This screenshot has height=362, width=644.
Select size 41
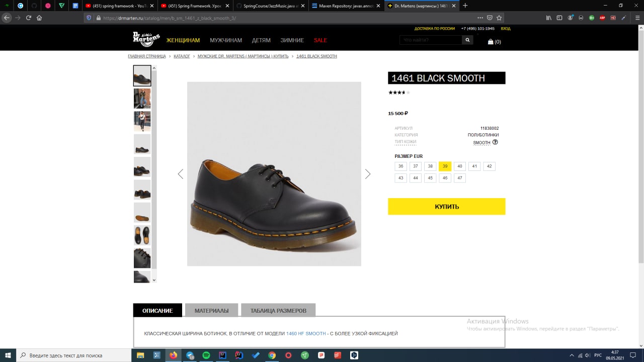click(474, 166)
